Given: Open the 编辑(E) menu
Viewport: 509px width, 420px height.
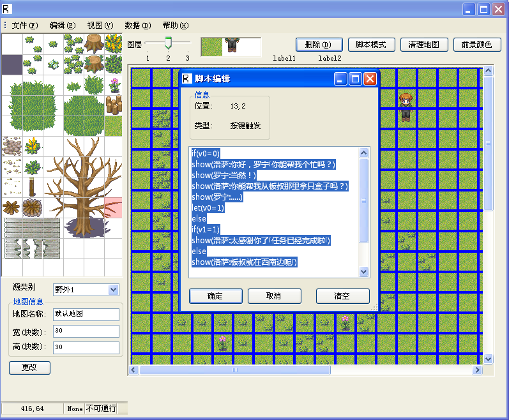Looking at the screenshot, I should (x=63, y=26).
